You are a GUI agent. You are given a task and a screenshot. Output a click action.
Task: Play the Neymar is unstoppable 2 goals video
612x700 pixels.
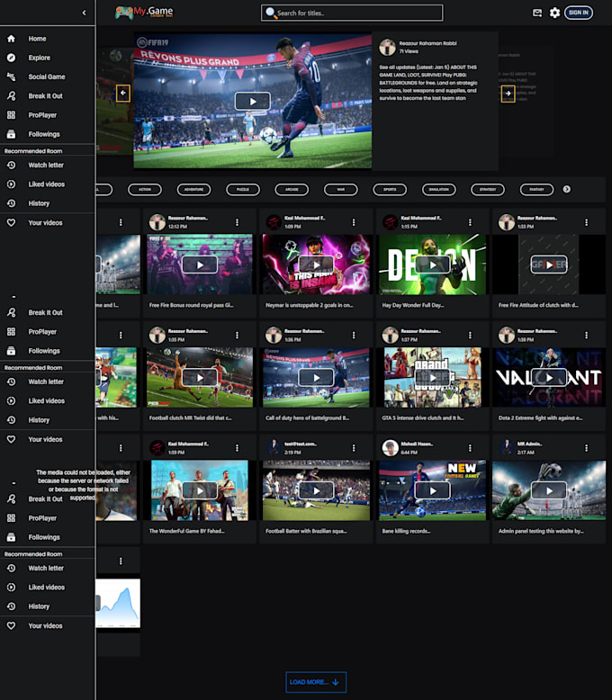(316, 265)
